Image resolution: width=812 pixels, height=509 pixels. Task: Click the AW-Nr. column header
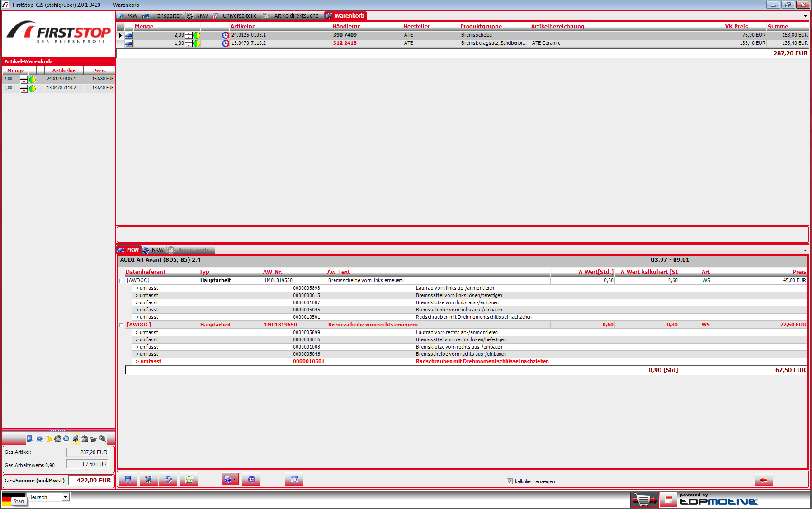294,272
